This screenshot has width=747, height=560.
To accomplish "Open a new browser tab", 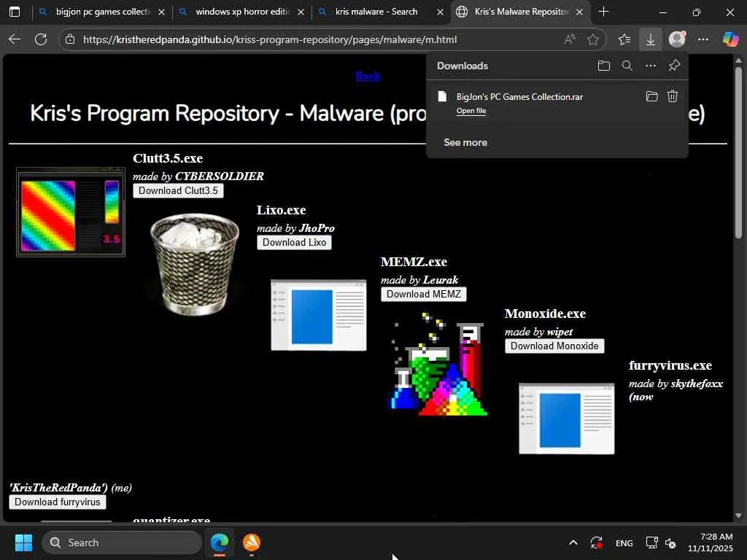I will pyautogui.click(x=603, y=12).
